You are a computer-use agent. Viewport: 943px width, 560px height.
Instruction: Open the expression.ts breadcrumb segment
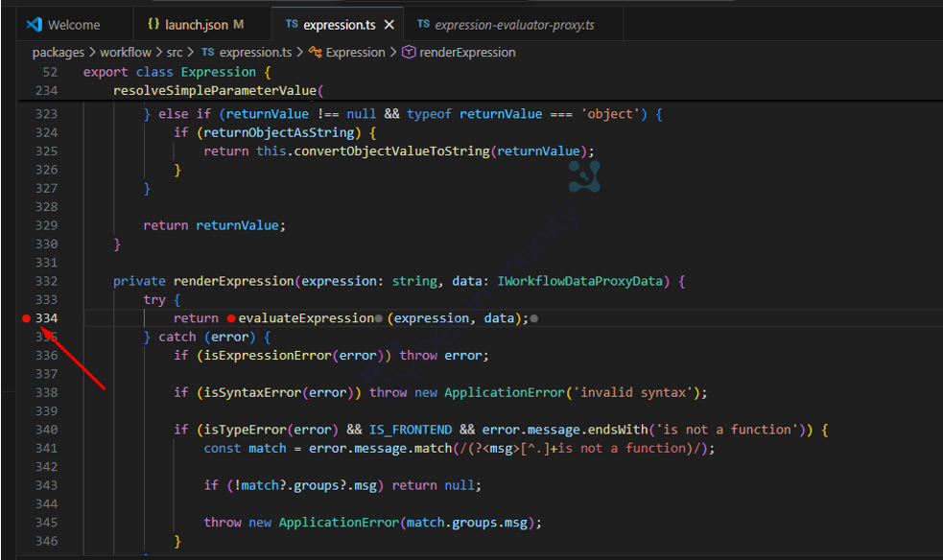255,53
